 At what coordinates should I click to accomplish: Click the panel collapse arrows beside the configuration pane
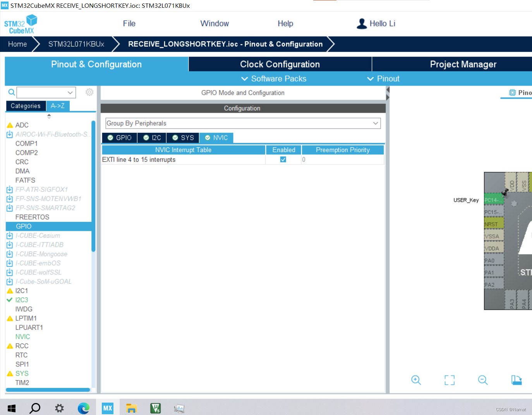coord(388,93)
